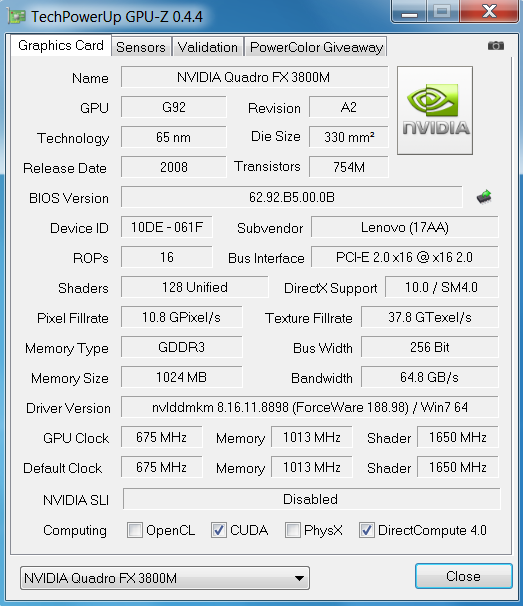Check the PhysX option

(x=293, y=530)
